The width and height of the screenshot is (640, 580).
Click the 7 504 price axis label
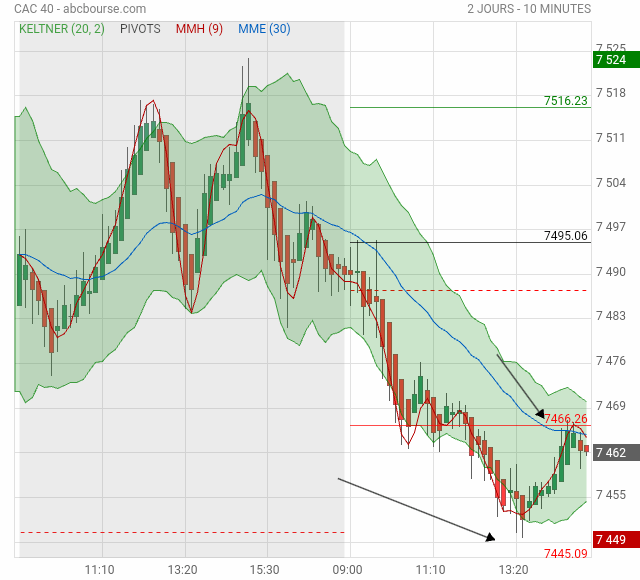click(x=611, y=182)
